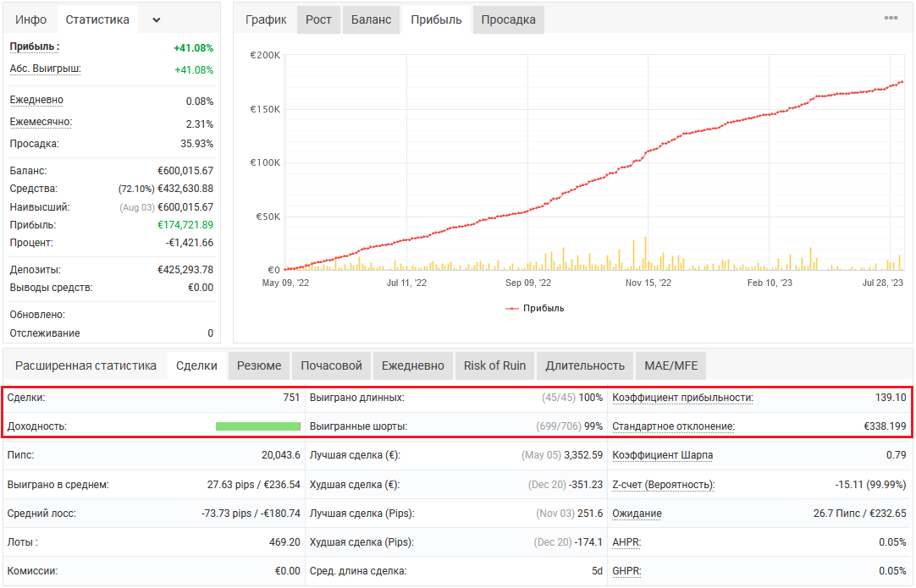Select the Резюме tab
Image resolution: width=916 pixels, height=588 pixels.
(259, 365)
